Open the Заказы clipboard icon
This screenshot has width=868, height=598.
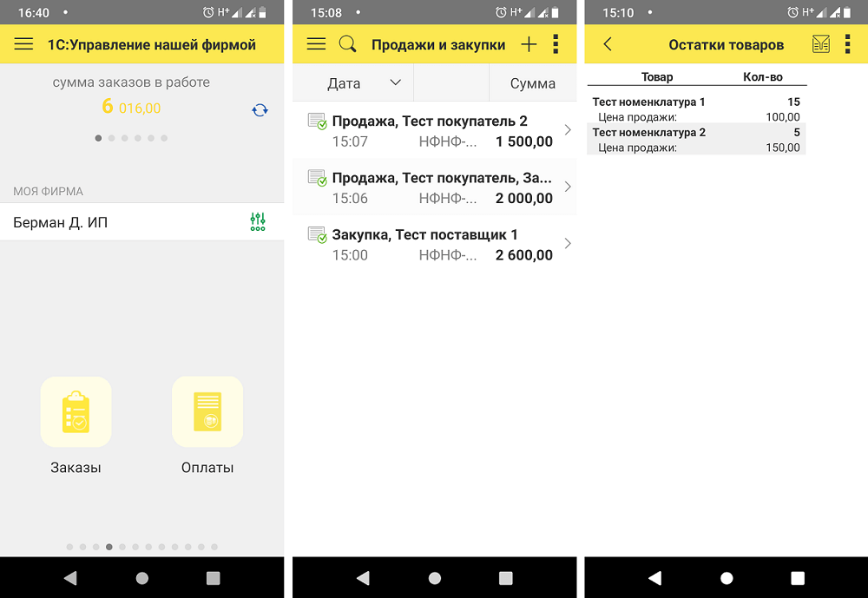tap(76, 412)
